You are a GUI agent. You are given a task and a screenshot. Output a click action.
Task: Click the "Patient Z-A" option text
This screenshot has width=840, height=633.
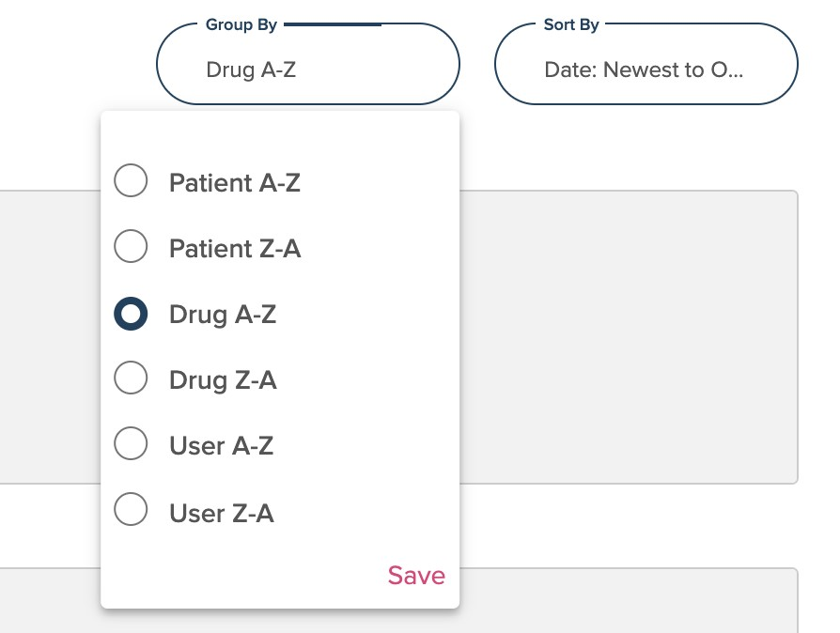pos(235,249)
